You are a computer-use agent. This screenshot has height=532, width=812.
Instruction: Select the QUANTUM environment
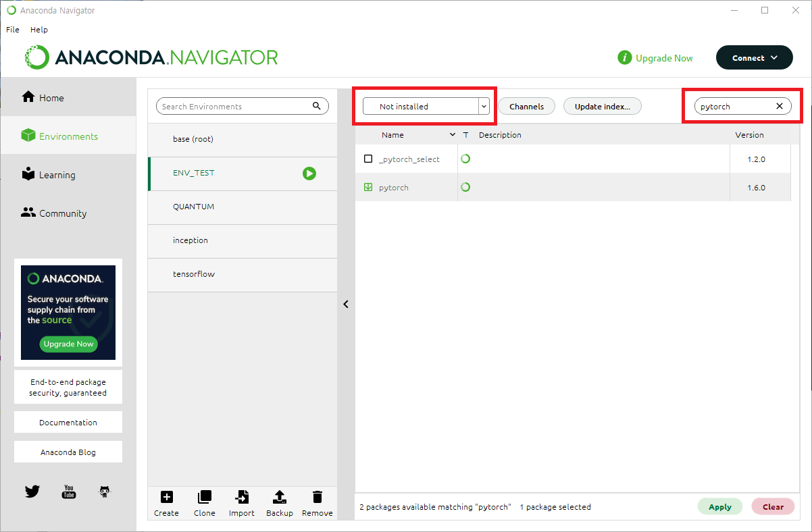[x=243, y=207]
